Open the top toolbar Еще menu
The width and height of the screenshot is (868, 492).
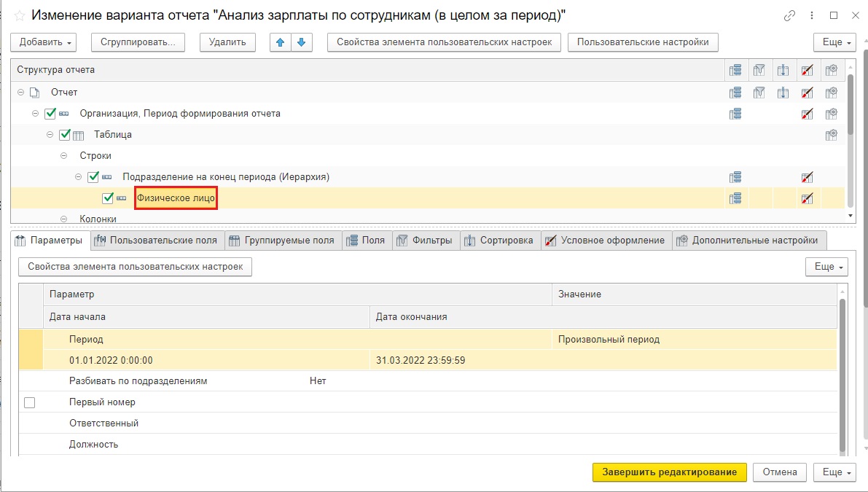click(834, 42)
